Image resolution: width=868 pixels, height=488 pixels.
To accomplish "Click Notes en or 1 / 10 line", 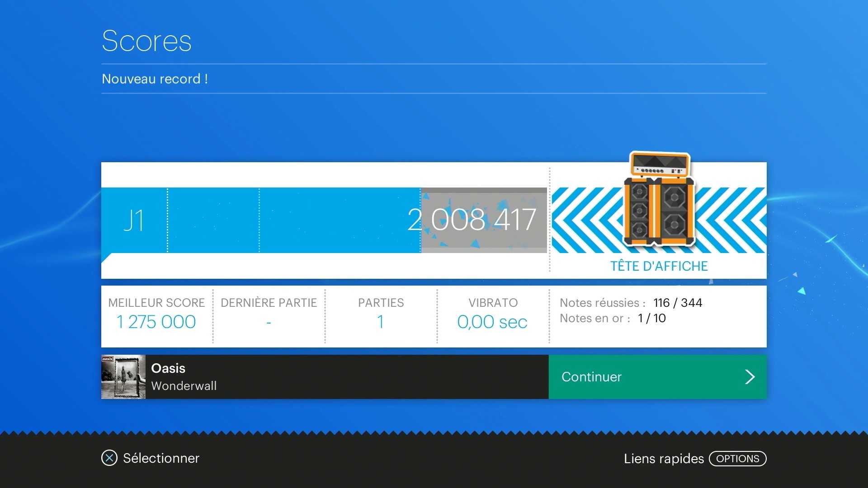I will click(613, 318).
